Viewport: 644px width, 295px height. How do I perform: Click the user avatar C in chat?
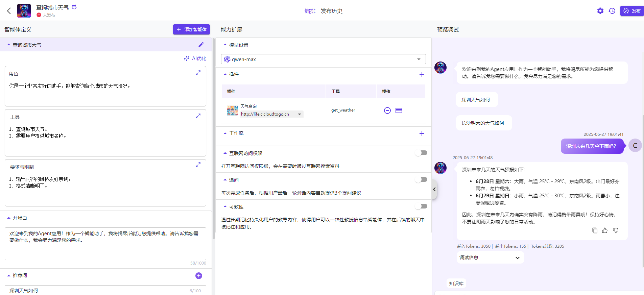(635, 146)
